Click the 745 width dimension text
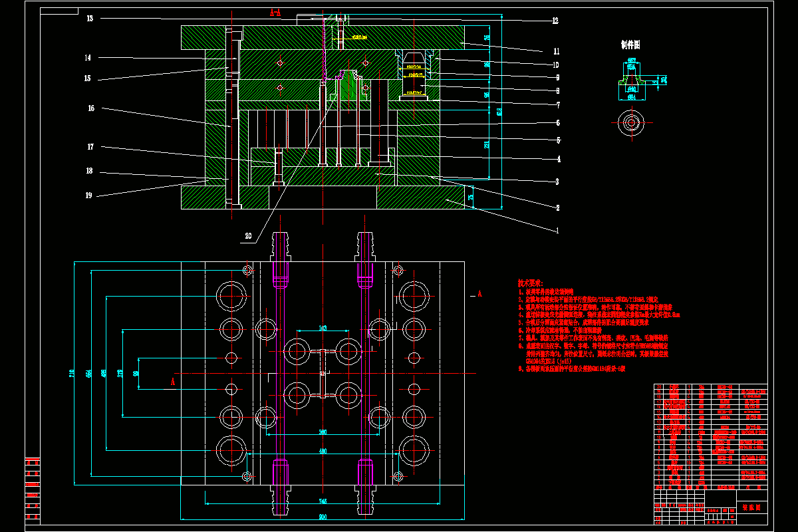 pos(322,502)
